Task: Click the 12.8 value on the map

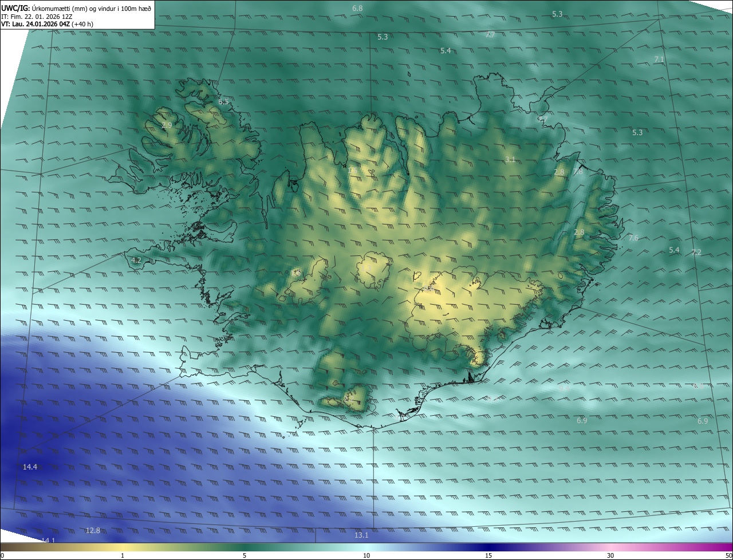Action: (93, 531)
